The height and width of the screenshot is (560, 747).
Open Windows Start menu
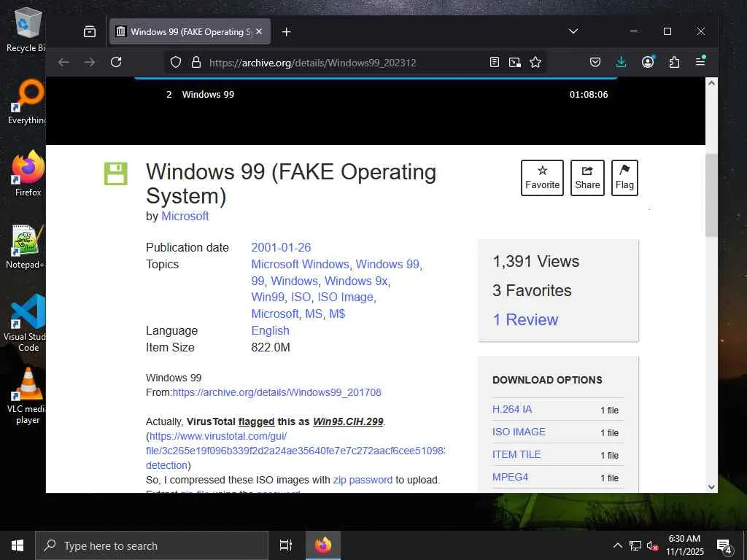tap(18, 545)
